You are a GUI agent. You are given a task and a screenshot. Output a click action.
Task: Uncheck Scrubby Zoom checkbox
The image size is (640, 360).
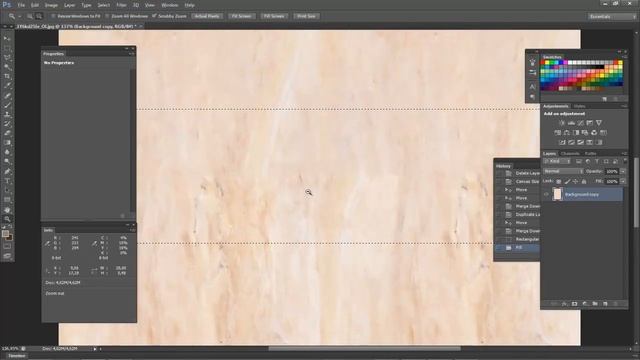[154, 16]
